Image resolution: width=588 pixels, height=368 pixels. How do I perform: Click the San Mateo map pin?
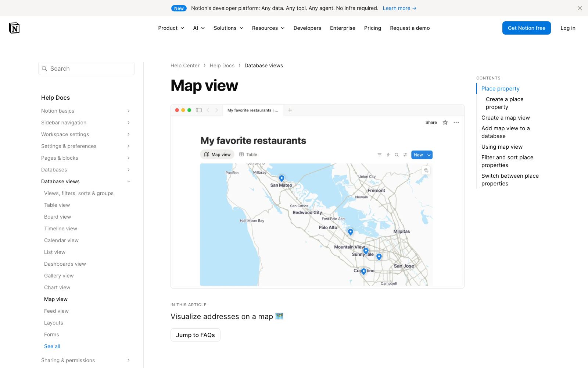pos(282,178)
